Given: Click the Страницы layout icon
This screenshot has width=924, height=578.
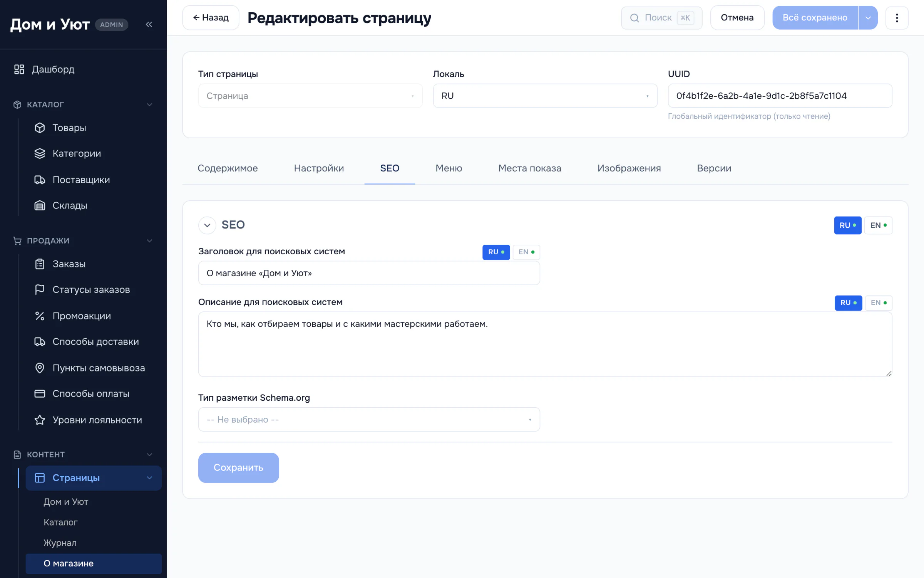Looking at the screenshot, I should [x=40, y=478].
